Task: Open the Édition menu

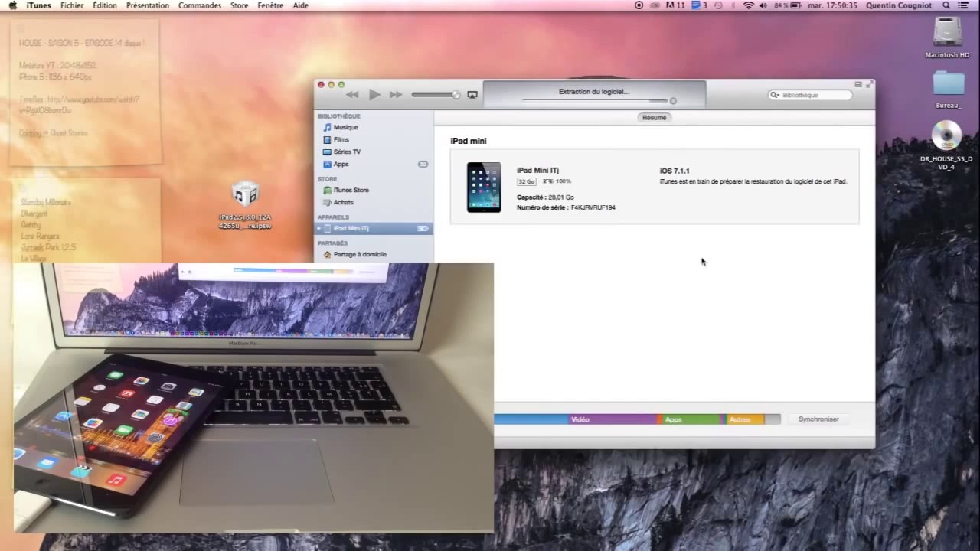Action: pos(105,5)
